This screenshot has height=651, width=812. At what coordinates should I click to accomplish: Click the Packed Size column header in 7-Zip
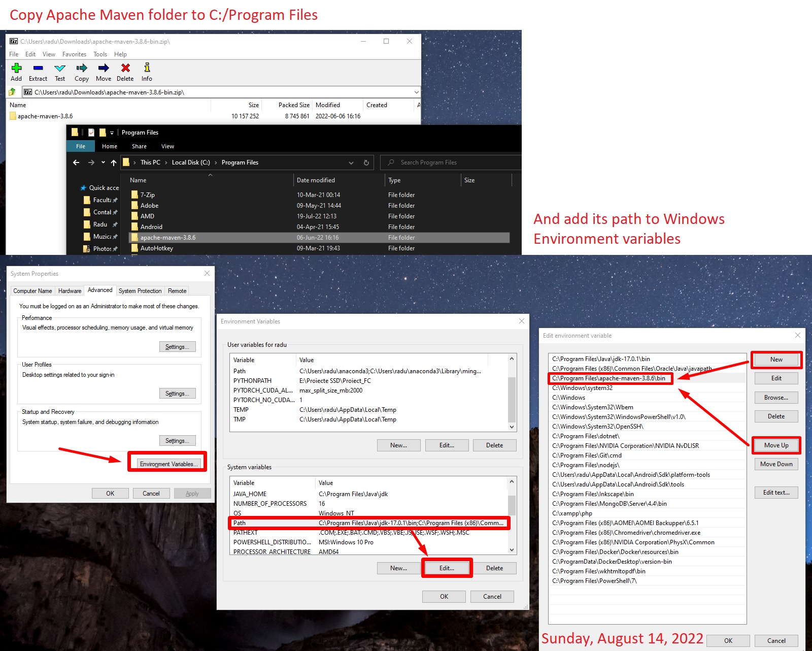coord(287,105)
